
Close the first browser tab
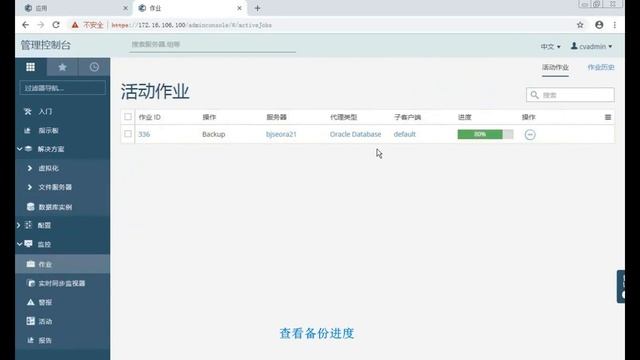(125, 8)
